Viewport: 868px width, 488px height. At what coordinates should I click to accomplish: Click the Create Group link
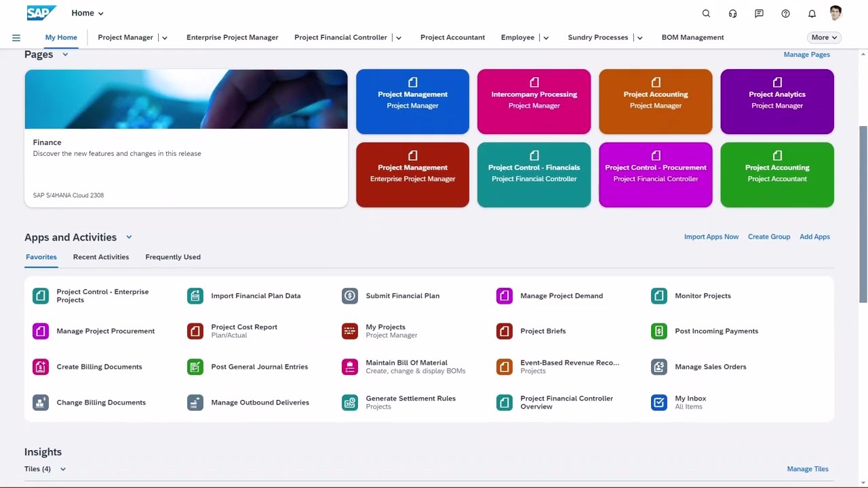tap(769, 237)
